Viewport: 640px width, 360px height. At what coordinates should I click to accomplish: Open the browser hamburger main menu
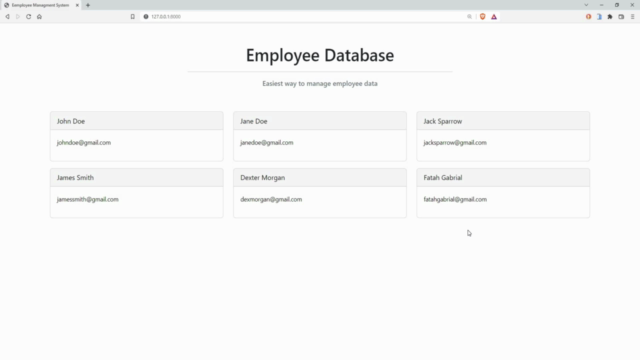633,17
